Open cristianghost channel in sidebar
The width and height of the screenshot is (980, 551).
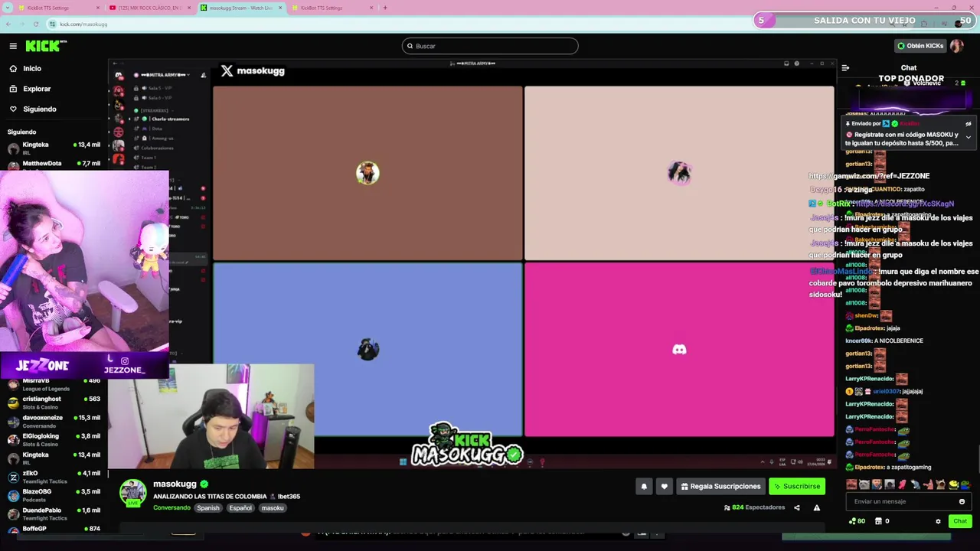52,403
